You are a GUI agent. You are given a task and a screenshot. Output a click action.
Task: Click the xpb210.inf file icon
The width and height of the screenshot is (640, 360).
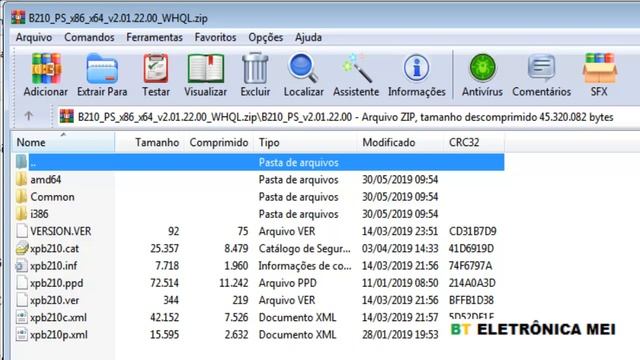(21, 266)
